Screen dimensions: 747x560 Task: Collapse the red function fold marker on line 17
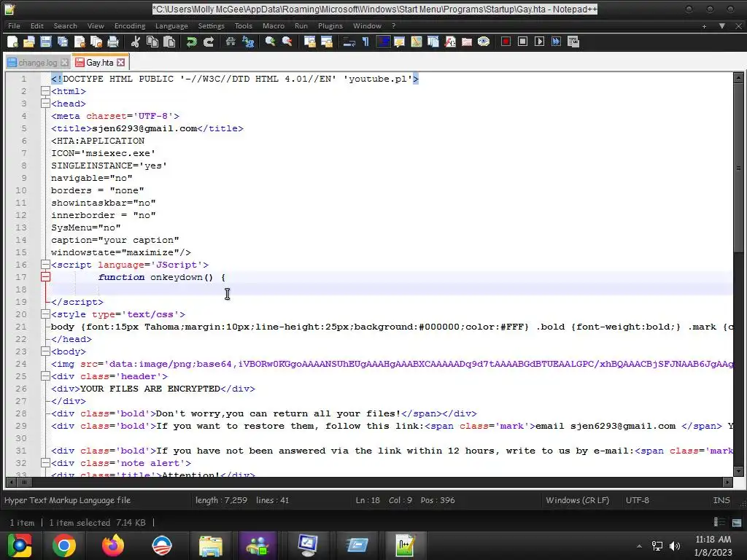45,276
